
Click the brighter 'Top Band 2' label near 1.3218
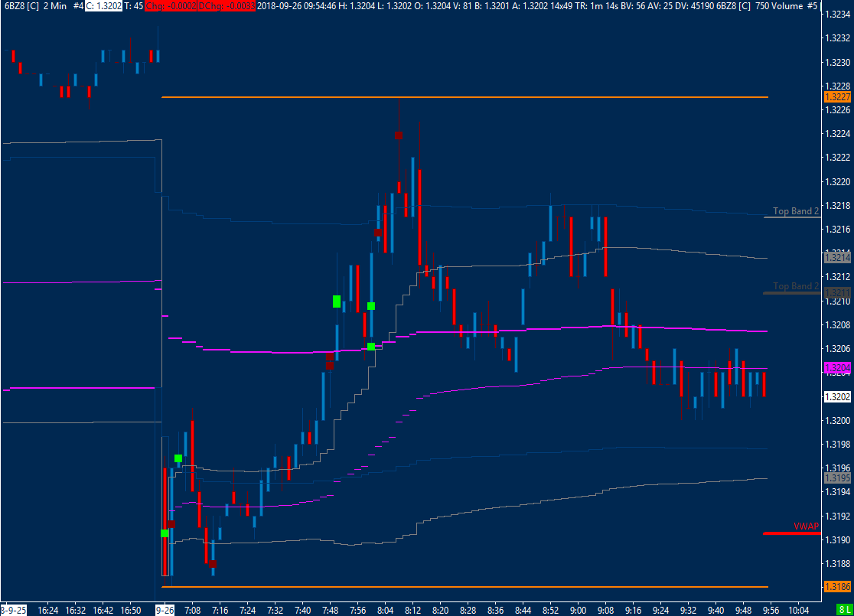(x=796, y=210)
